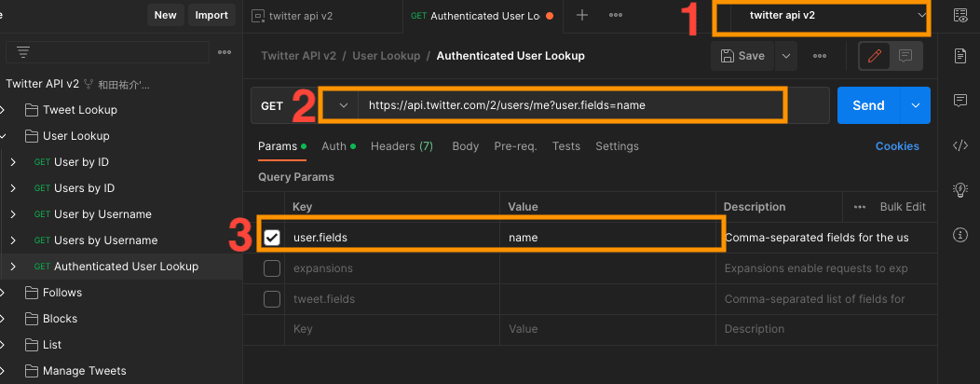Open the Blocks folder

click(x=51, y=319)
